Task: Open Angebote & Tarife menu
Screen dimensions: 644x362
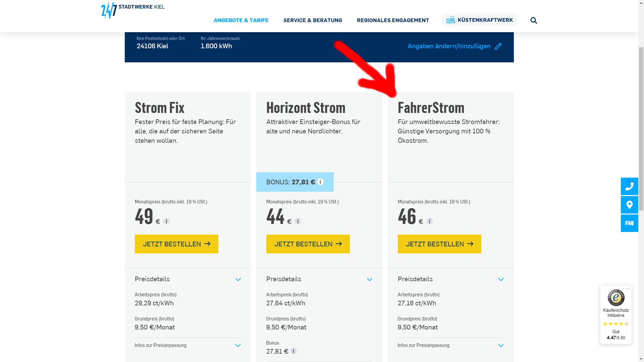Action: (241, 20)
